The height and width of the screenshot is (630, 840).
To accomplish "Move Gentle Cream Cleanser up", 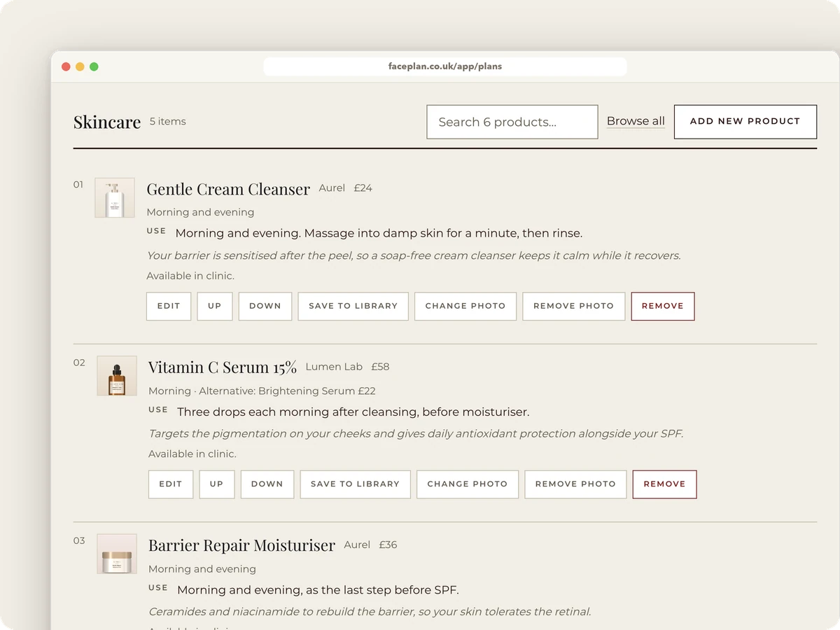I will click(215, 306).
